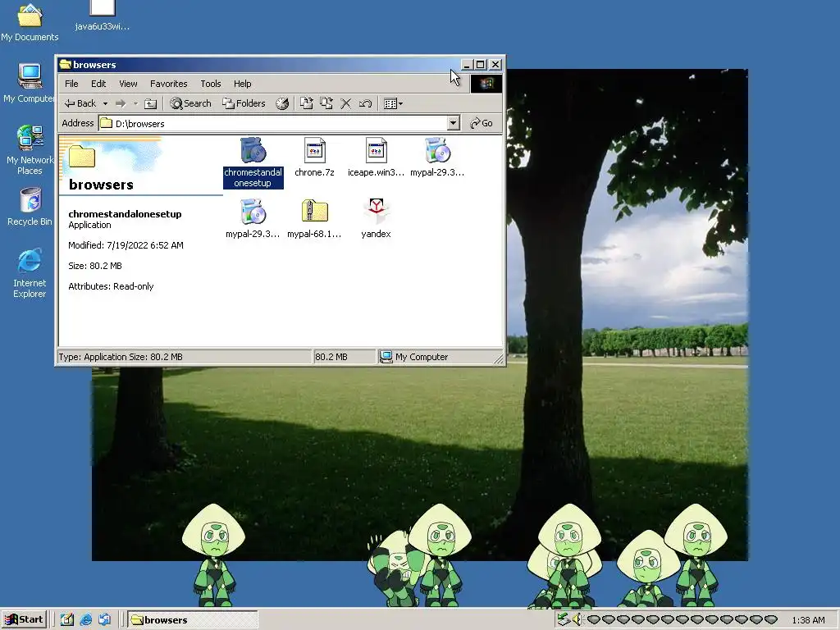The image size is (840, 630).
Task: Click the Copy To toolbar icon
Action: [326, 103]
